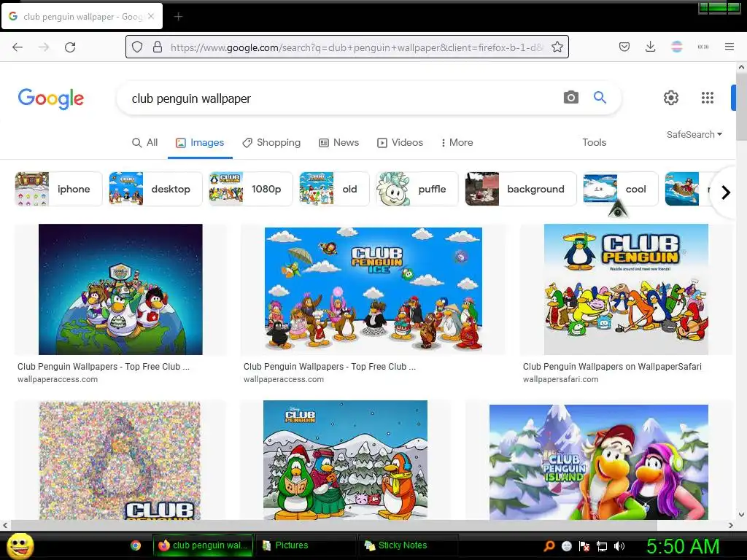
Task: Filter images by old chip
Action: coord(334,189)
